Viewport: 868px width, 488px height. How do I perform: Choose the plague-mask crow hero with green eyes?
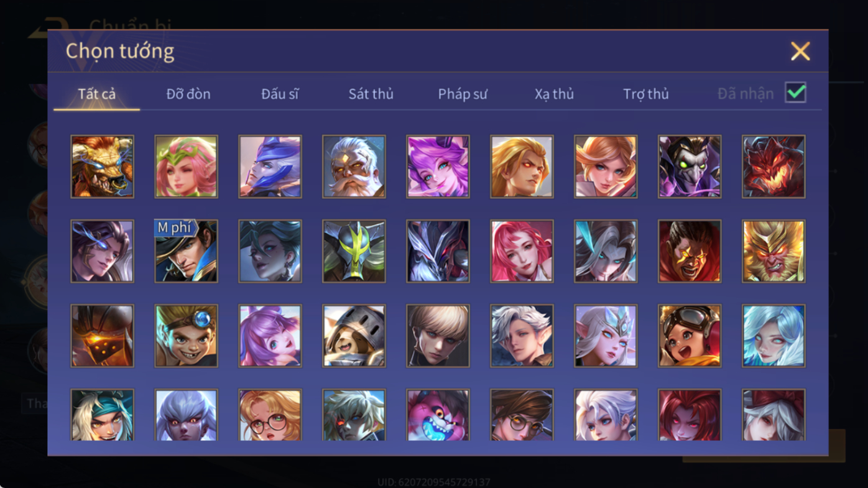click(690, 167)
